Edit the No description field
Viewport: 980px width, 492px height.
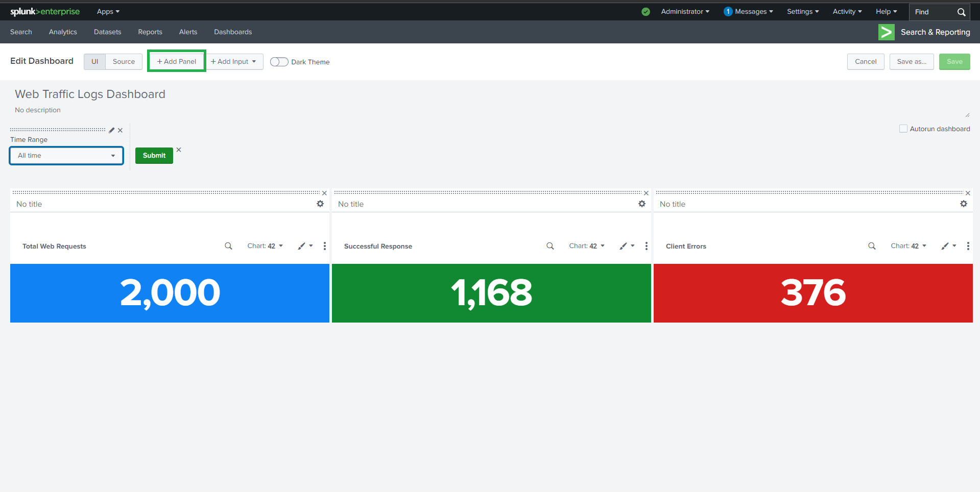coord(38,110)
